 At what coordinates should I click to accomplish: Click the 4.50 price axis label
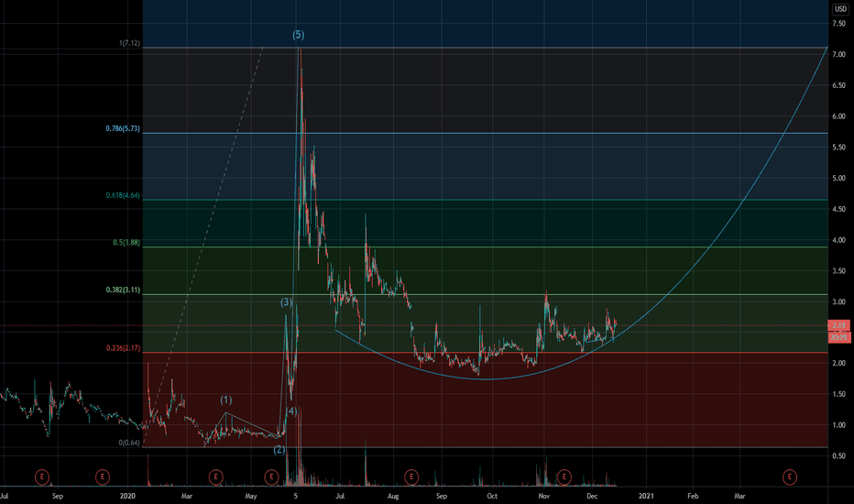point(838,209)
